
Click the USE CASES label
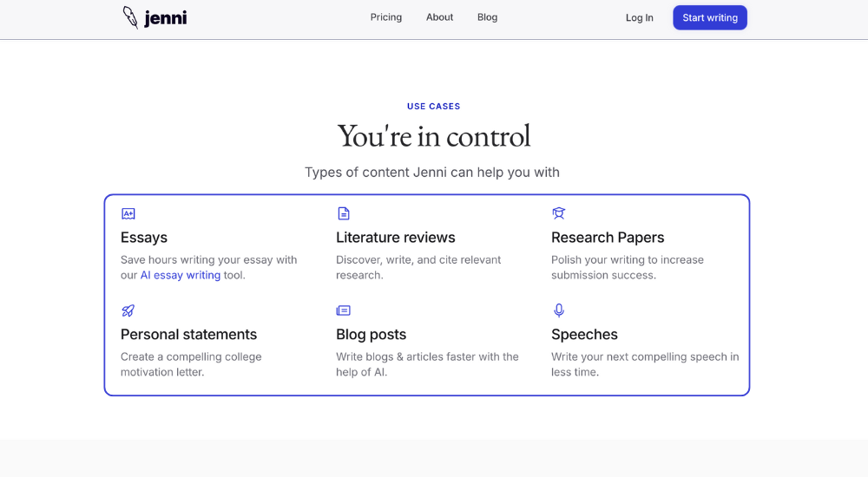(x=433, y=107)
